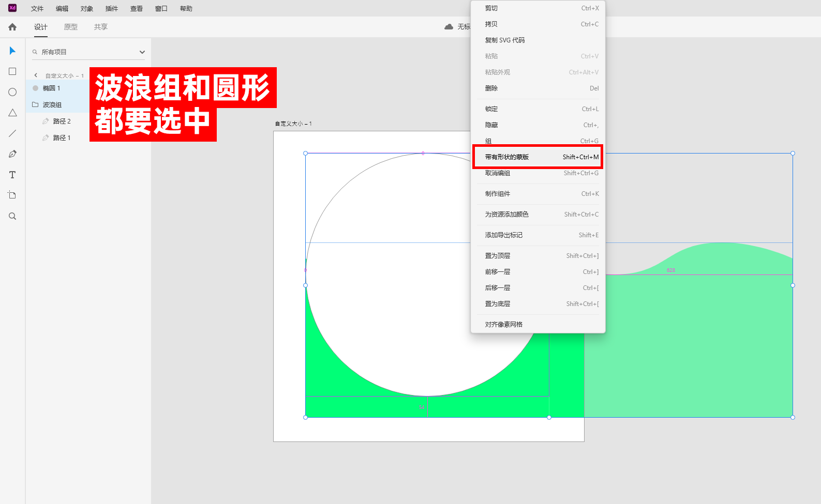Screen dimensions: 821x504
Task: Select the Pen tool
Action: [x=12, y=154]
